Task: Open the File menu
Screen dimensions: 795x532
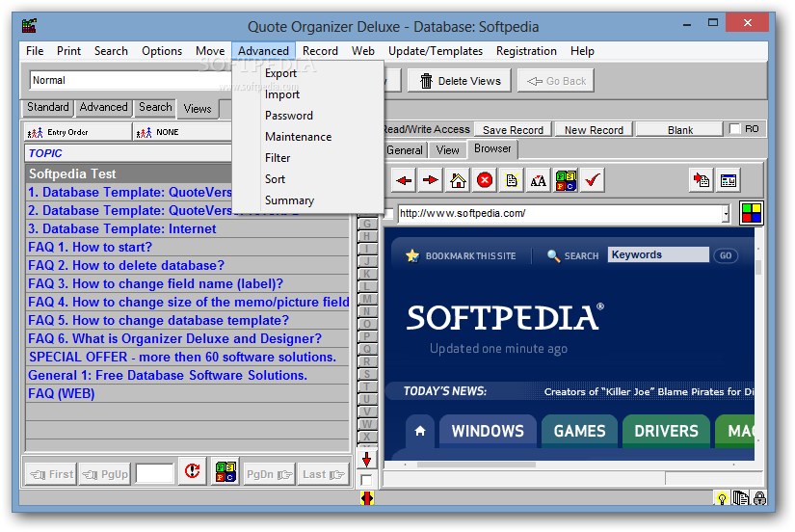Action: tap(35, 51)
